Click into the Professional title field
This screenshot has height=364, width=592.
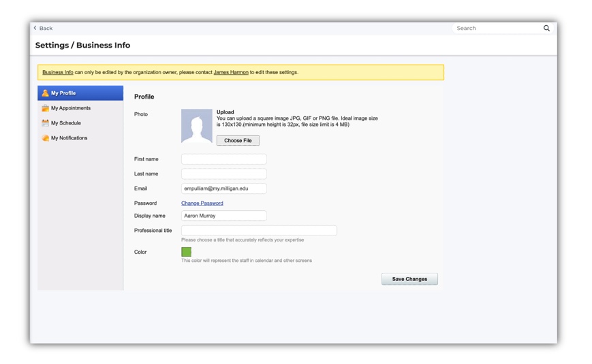pos(259,231)
